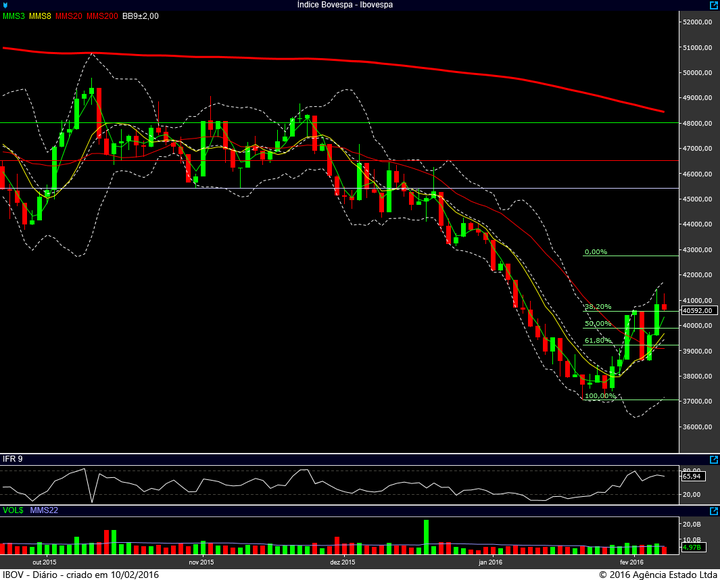The image size is (720, 580).
Task: Click the VOL$ indicator label
Action: point(13,511)
